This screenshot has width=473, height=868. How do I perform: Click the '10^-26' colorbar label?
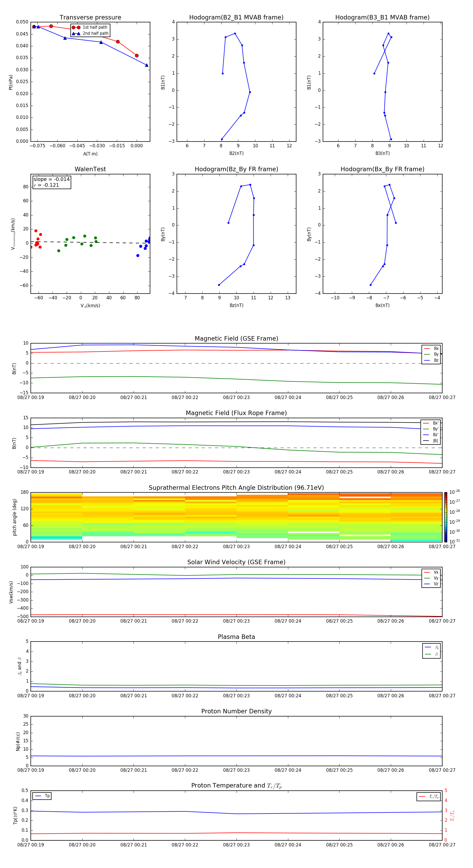coord(455,492)
